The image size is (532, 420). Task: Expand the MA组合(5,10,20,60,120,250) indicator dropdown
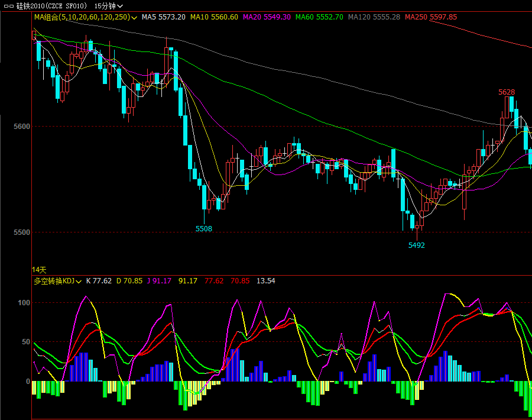[86, 17]
